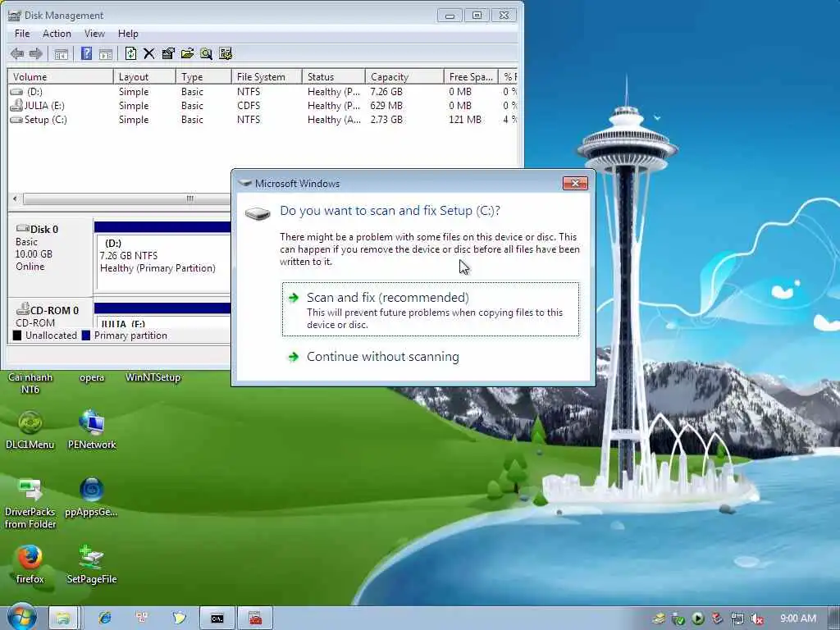
Task: Open DriverPacks from Folder desktop icon
Action: pyautogui.click(x=30, y=504)
